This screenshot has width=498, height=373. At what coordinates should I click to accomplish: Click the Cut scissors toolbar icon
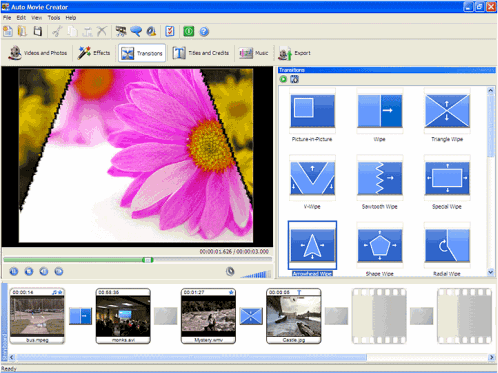[x=57, y=32]
